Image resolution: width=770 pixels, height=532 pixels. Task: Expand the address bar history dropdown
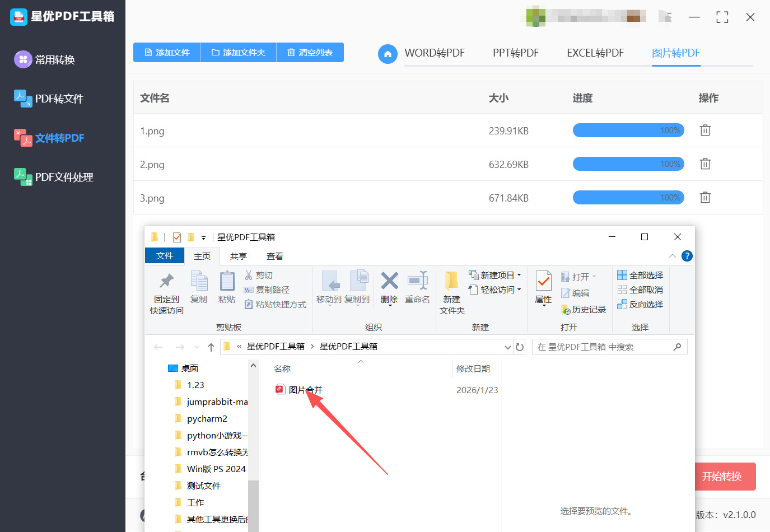pyautogui.click(x=508, y=347)
